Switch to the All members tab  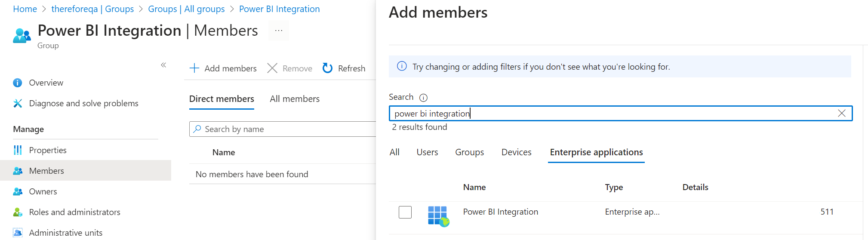[x=295, y=99]
